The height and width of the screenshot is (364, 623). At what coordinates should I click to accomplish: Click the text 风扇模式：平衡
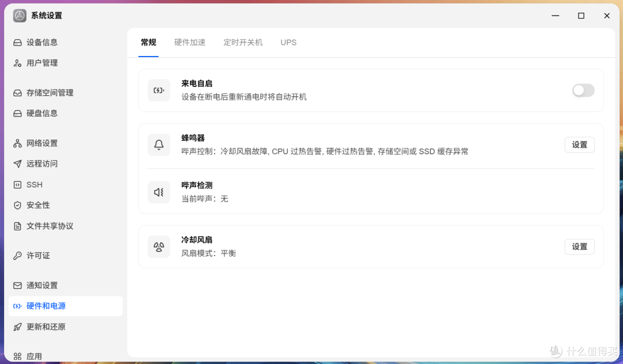point(209,253)
